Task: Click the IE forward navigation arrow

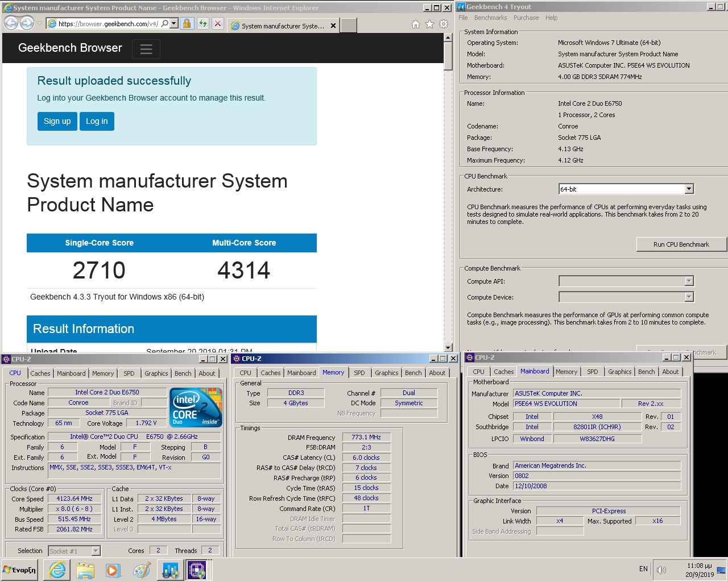Action: pos(27,23)
